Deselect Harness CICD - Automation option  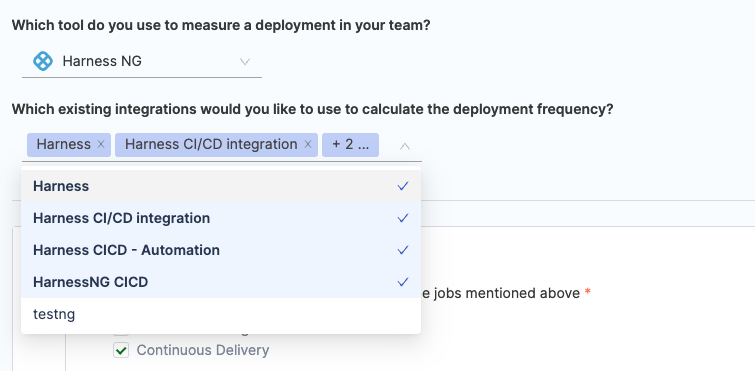(221, 250)
